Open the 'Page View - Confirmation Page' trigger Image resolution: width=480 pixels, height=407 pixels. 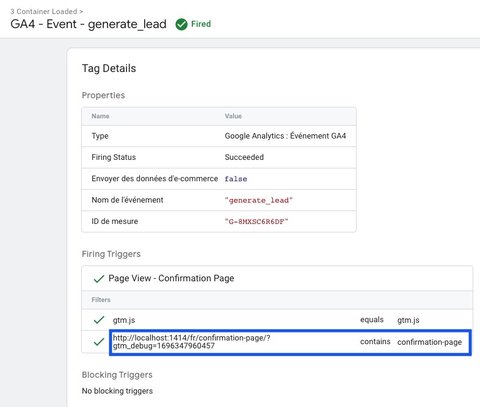(171, 278)
